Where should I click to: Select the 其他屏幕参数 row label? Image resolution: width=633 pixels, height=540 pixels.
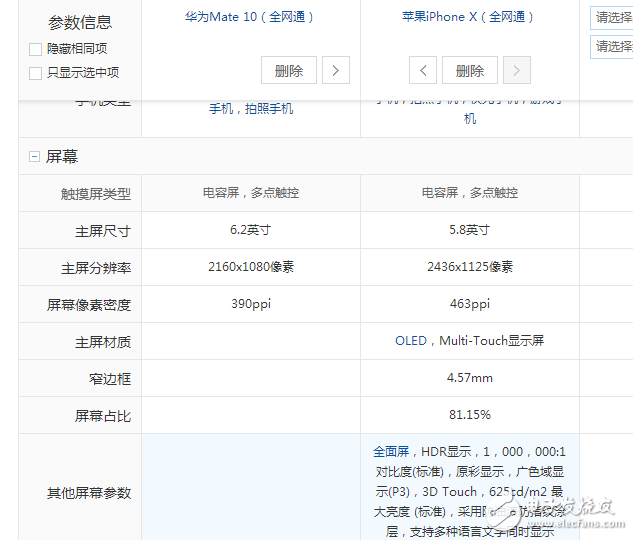[89, 493]
